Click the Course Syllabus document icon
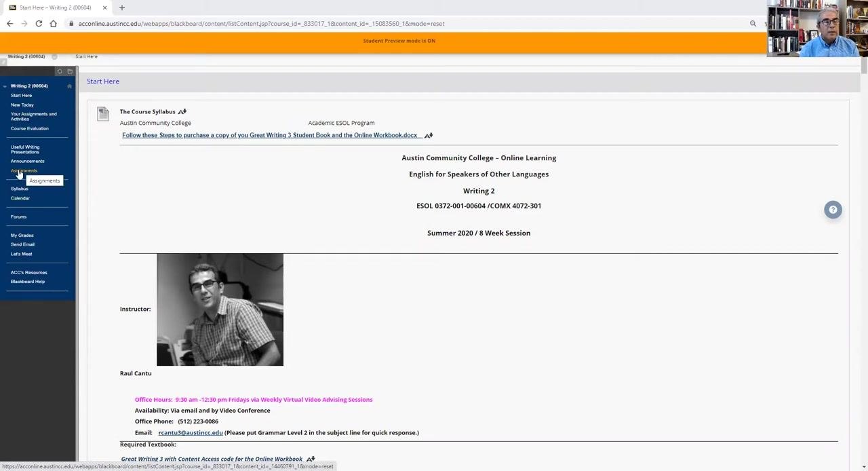Screen dimensions: 868x471 102,114
